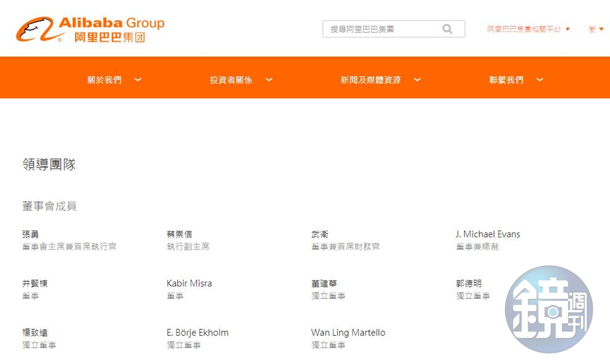Select board member 張勇
610x364 pixels.
pos(30,234)
